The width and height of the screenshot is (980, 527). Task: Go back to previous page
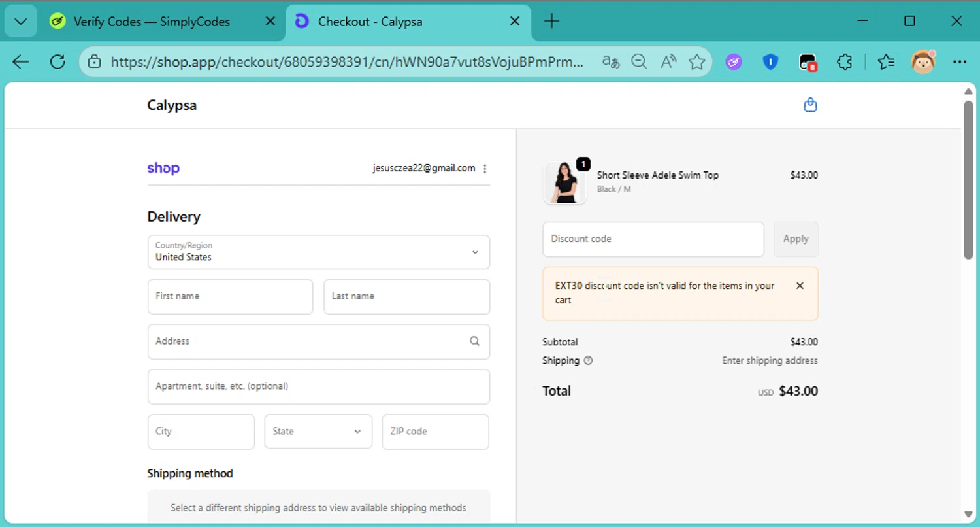click(x=21, y=62)
